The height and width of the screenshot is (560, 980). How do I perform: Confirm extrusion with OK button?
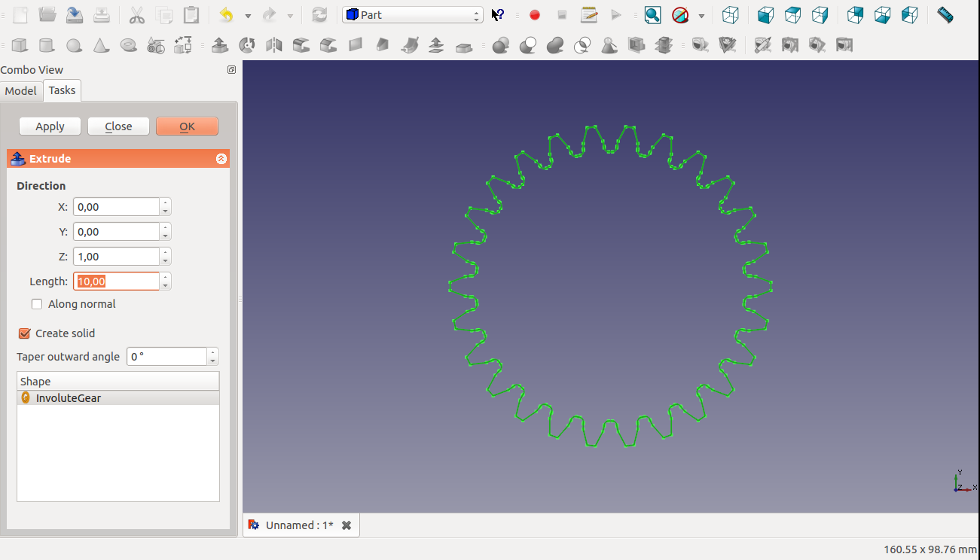pos(187,126)
